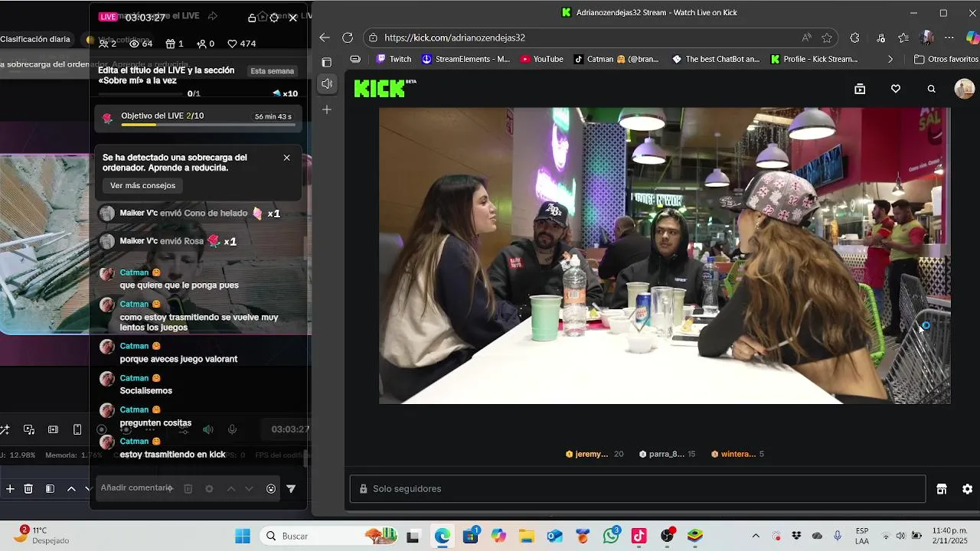Image resolution: width=980 pixels, height=551 pixels.
Task: Open Otros favoritos folder
Action: tap(946, 59)
